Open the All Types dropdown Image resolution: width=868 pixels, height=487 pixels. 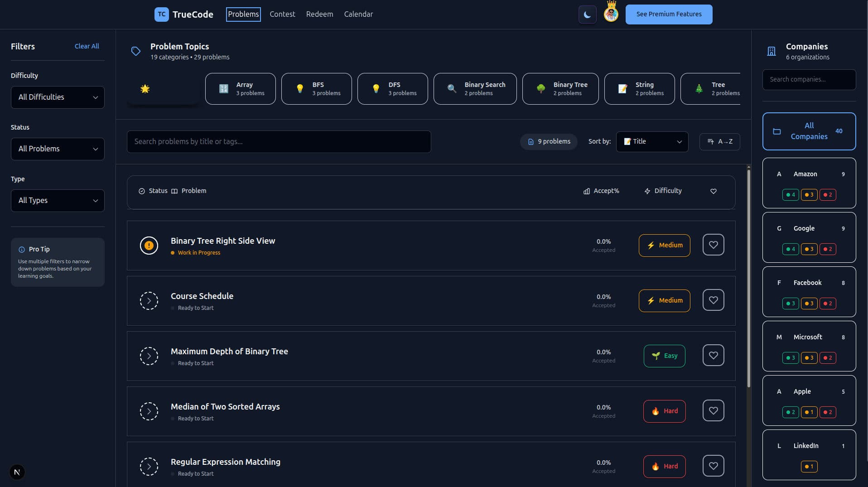point(58,200)
